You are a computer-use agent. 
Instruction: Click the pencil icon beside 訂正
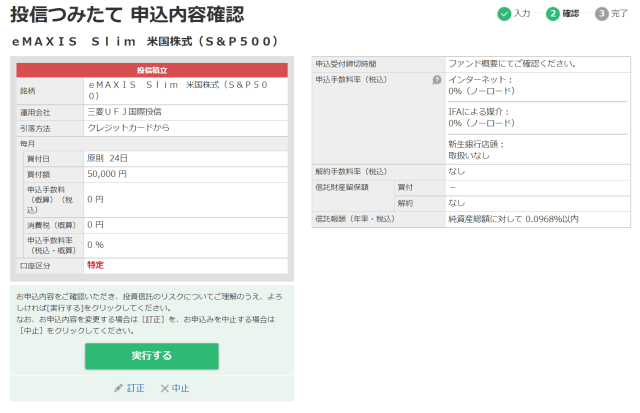coord(118,388)
